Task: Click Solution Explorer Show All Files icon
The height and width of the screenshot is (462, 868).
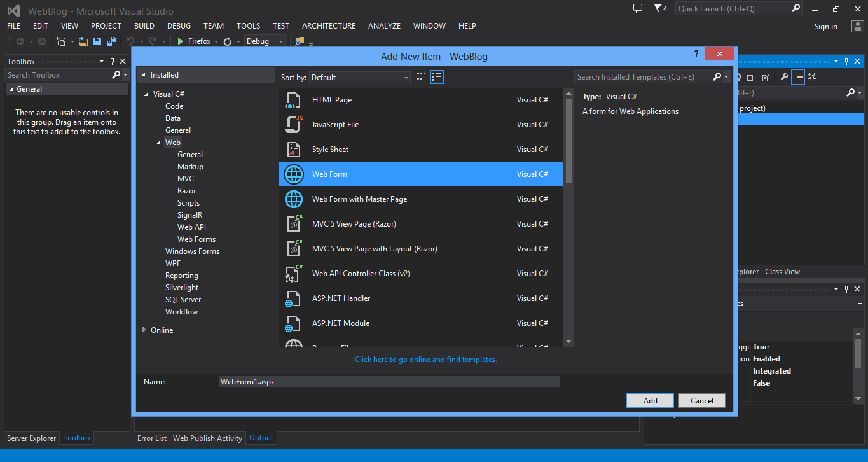Action: 765,77
